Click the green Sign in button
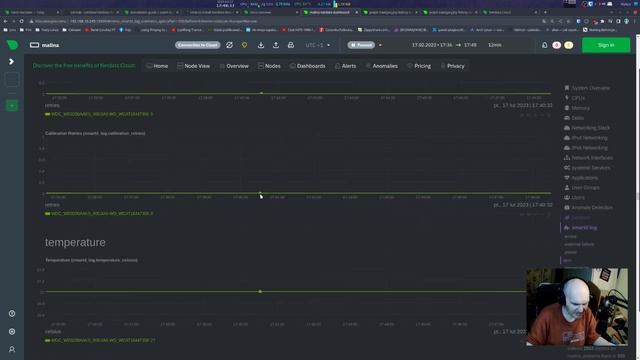 [606, 45]
